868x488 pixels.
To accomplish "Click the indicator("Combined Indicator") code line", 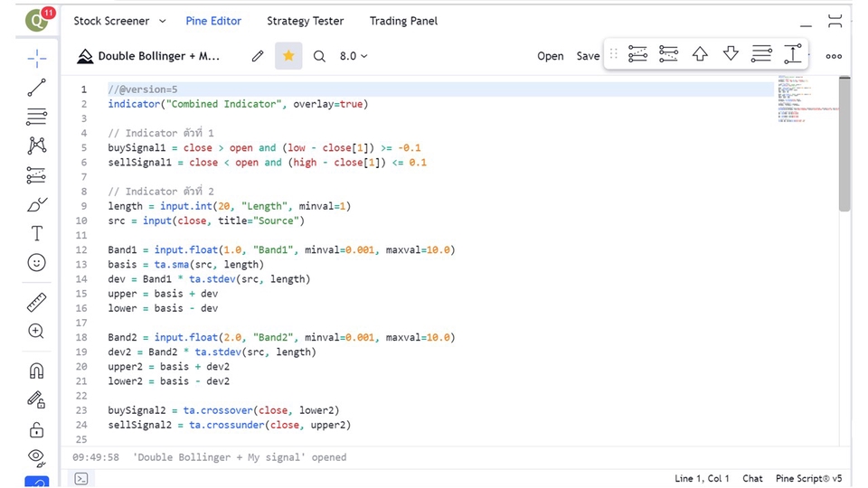I will point(238,104).
